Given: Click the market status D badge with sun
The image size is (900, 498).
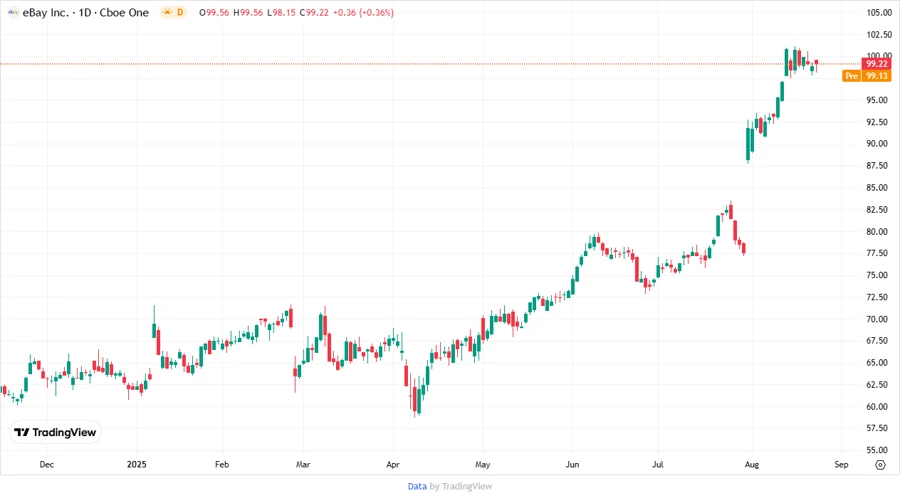Looking at the screenshot, I should [173, 12].
